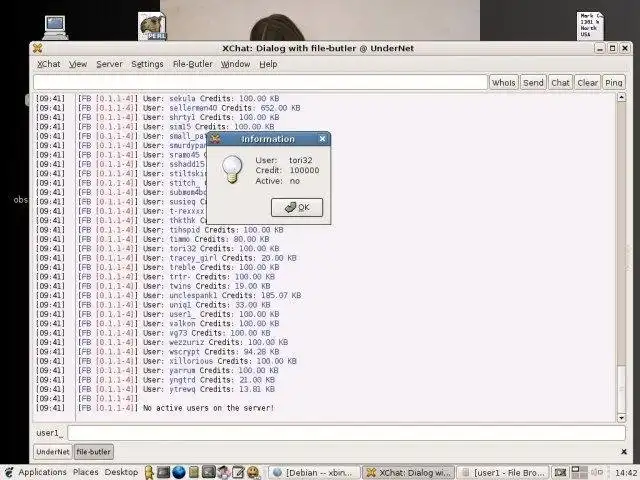The image size is (640, 480).
Task: Click the chat scrollbar down arrow
Action: point(621,418)
